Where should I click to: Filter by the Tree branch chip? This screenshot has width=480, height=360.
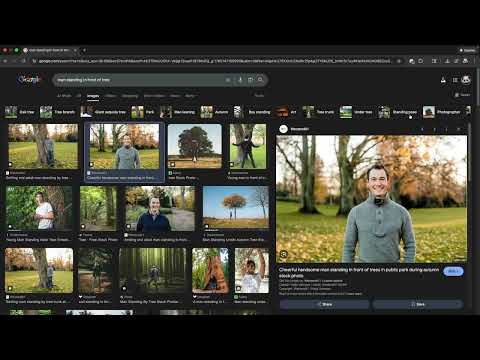click(57, 112)
